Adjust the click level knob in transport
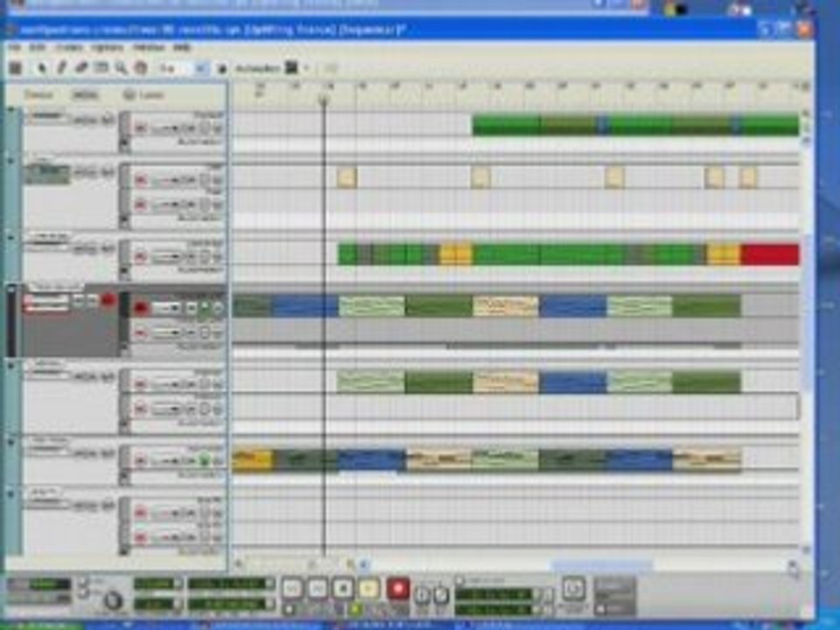Viewport: 840px width, 630px height. tap(113, 601)
